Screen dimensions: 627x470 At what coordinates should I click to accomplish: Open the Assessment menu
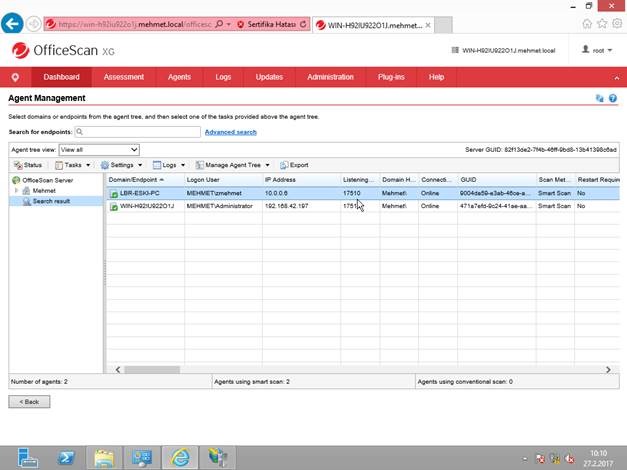click(124, 77)
